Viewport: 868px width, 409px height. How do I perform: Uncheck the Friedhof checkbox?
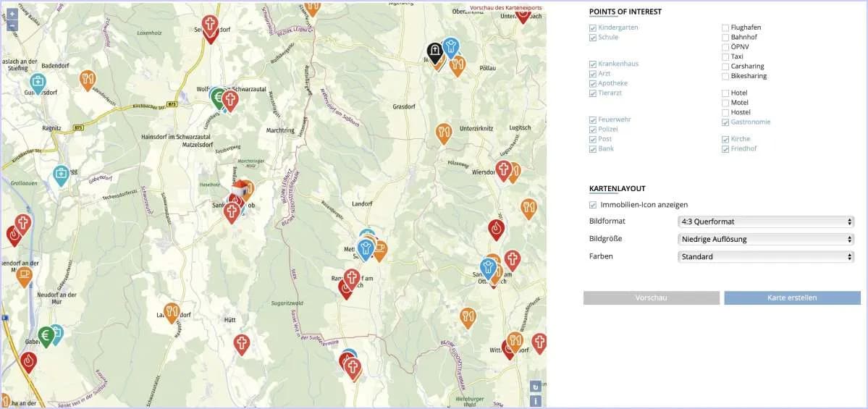click(x=725, y=149)
